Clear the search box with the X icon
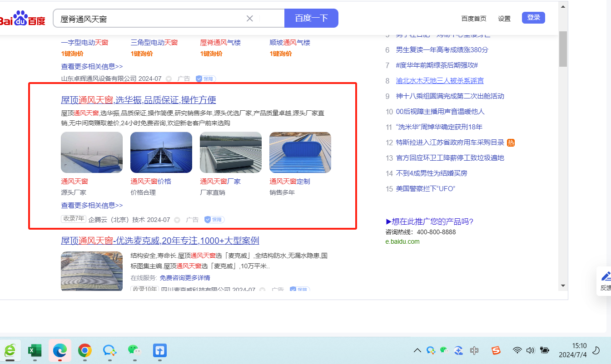Image resolution: width=611 pixels, height=364 pixels. click(x=249, y=19)
